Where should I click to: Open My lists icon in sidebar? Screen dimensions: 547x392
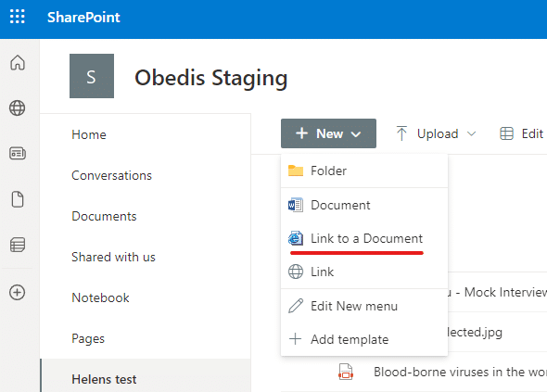pyautogui.click(x=18, y=245)
